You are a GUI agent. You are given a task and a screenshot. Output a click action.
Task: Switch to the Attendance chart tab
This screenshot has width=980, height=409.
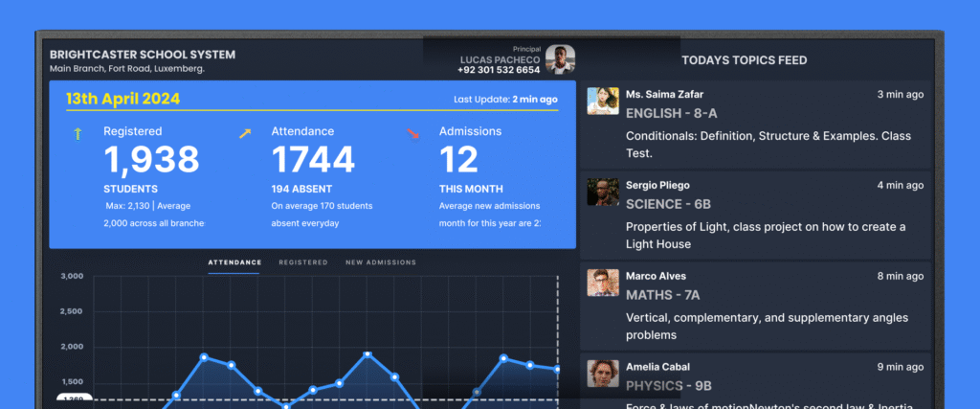234,262
